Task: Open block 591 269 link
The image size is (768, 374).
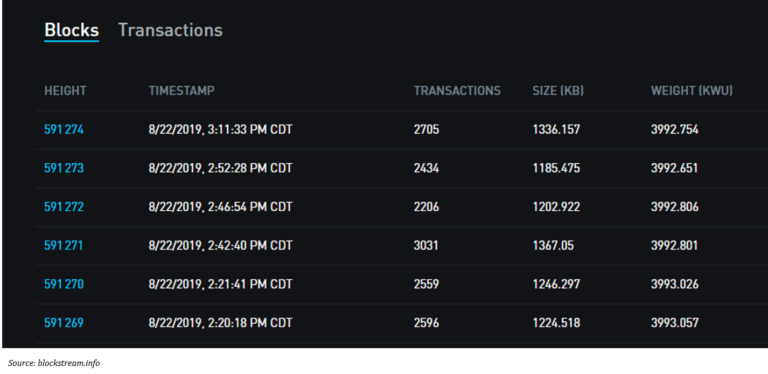Action: (x=64, y=323)
